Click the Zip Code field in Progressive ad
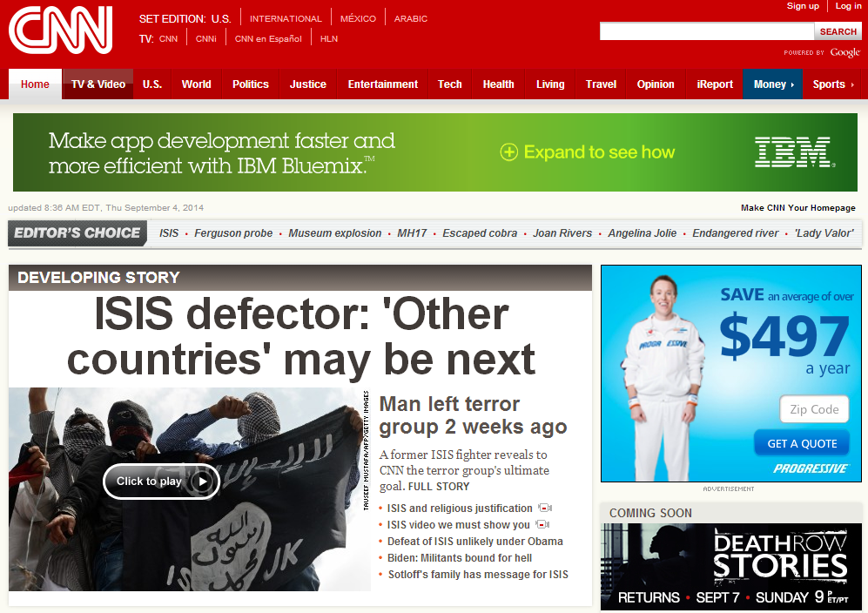The height and width of the screenshot is (613, 868). 814,409
